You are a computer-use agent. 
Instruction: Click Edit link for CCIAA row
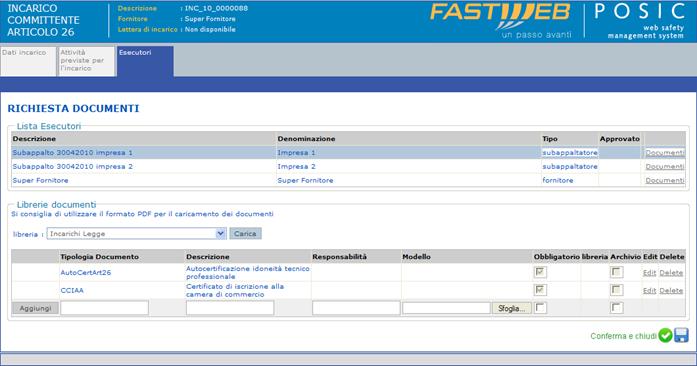(649, 290)
